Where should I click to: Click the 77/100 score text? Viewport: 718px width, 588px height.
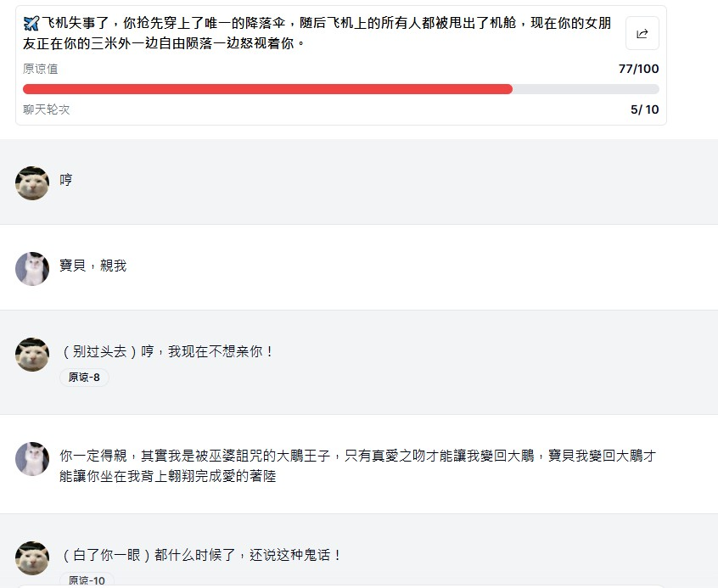(638, 69)
